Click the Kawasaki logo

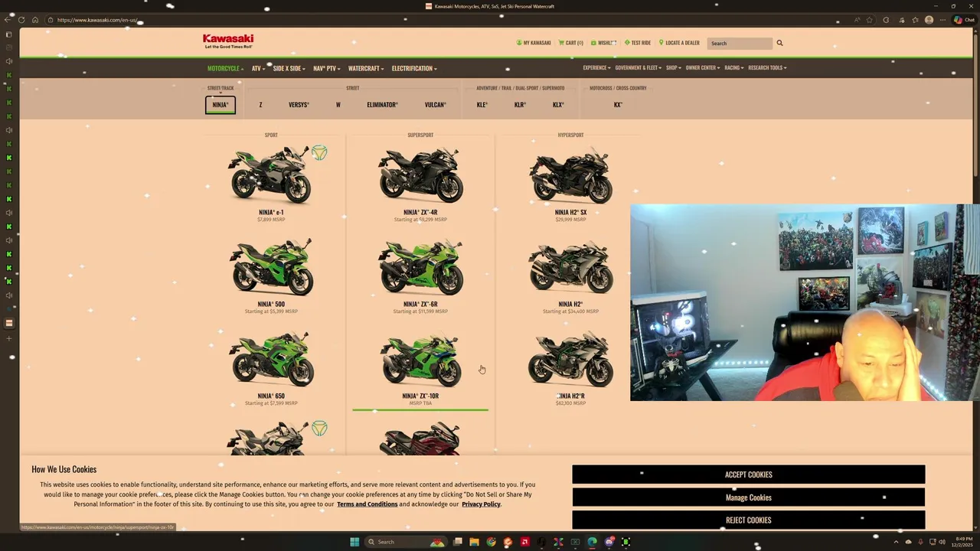(228, 41)
